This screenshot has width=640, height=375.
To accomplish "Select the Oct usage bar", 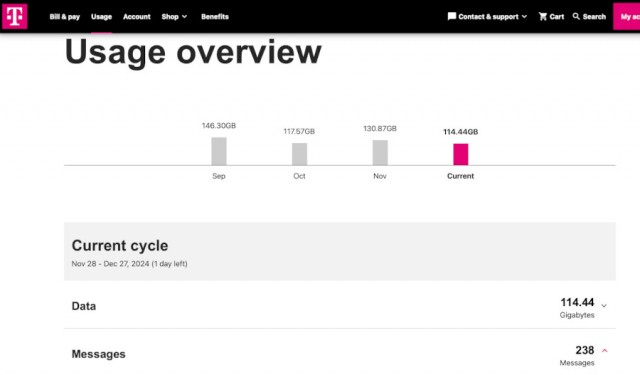I will click(299, 154).
